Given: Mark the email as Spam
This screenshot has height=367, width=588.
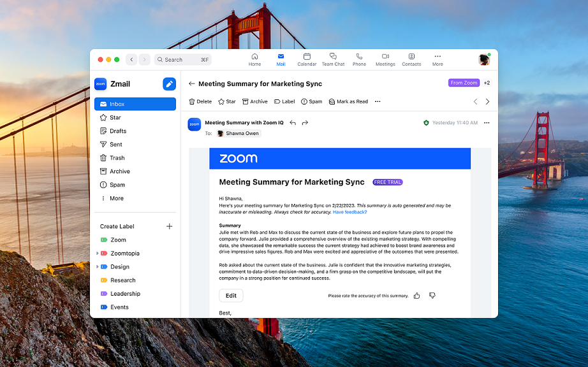Looking at the screenshot, I should click(311, 101).
